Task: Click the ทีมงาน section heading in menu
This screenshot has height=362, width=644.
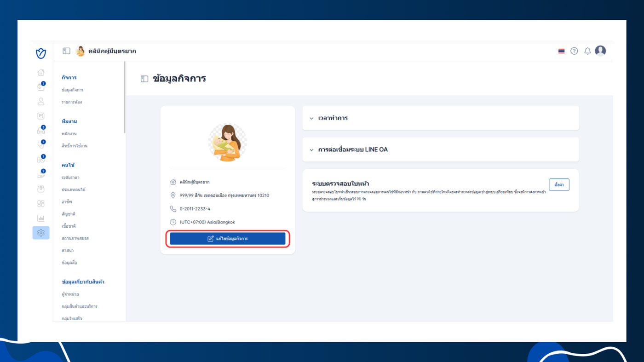Action: click(69, 121)
